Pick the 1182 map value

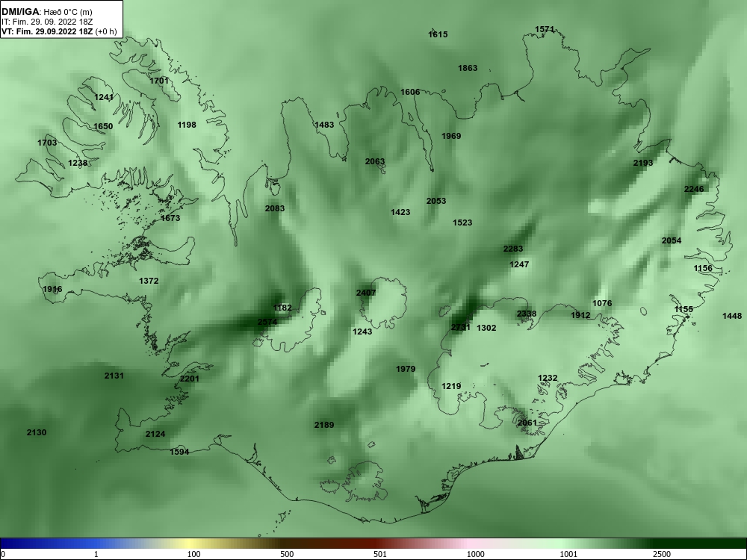point(282,308)
